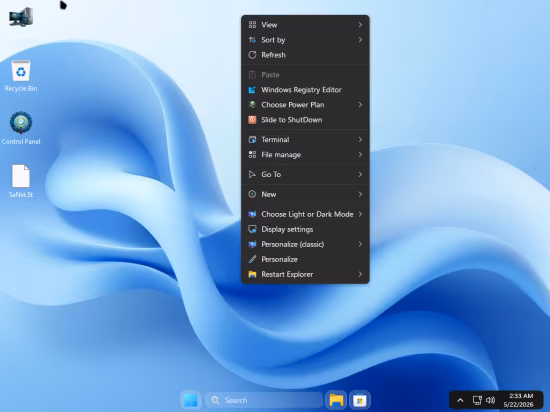Open Display settings from context menu
This screenshot has height=412, width=550.
(x=305, y=229)
